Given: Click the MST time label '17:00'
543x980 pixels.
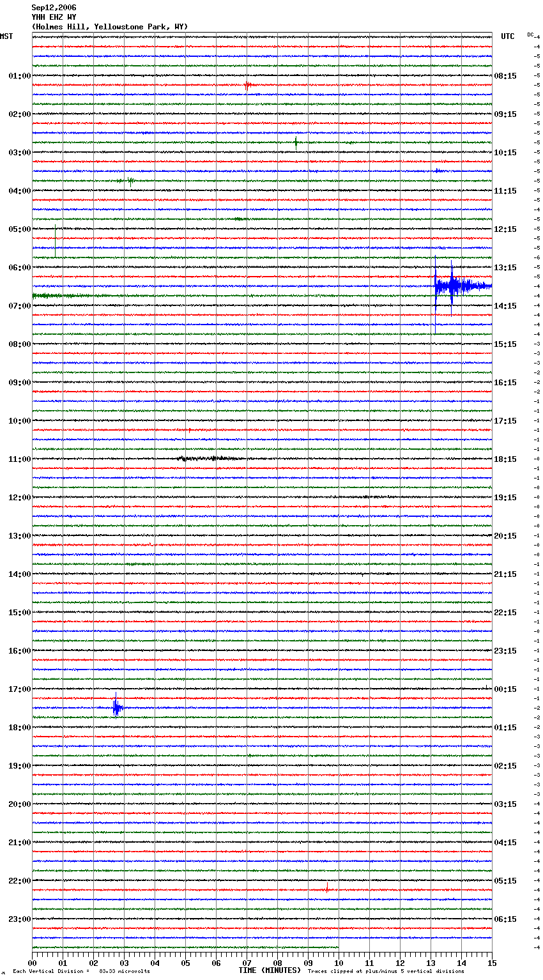Looking at the screenshot, I should [20, 689].
